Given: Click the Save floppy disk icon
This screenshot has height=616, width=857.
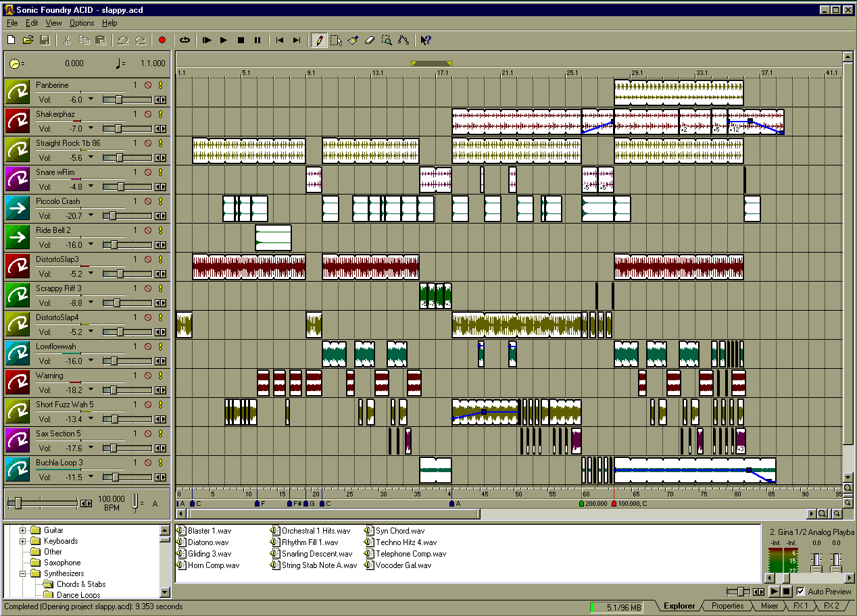Looking at the screenshot, I should click(x=45, y=41).
